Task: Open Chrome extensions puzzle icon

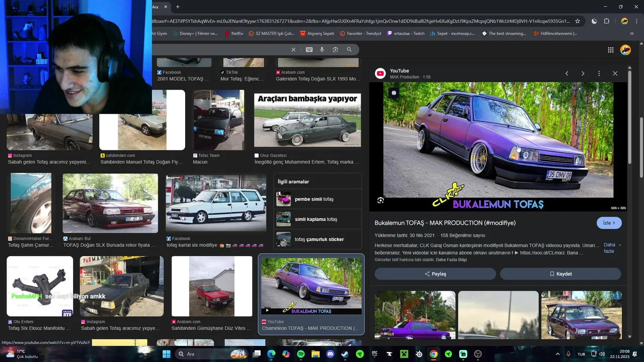Action: tap(607, 21)
